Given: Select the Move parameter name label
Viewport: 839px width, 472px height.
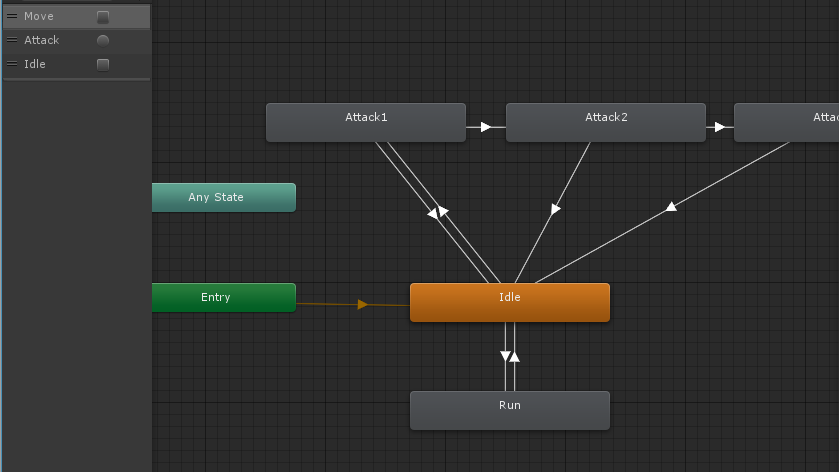Looking at the screenshot, I should (39, 16).
